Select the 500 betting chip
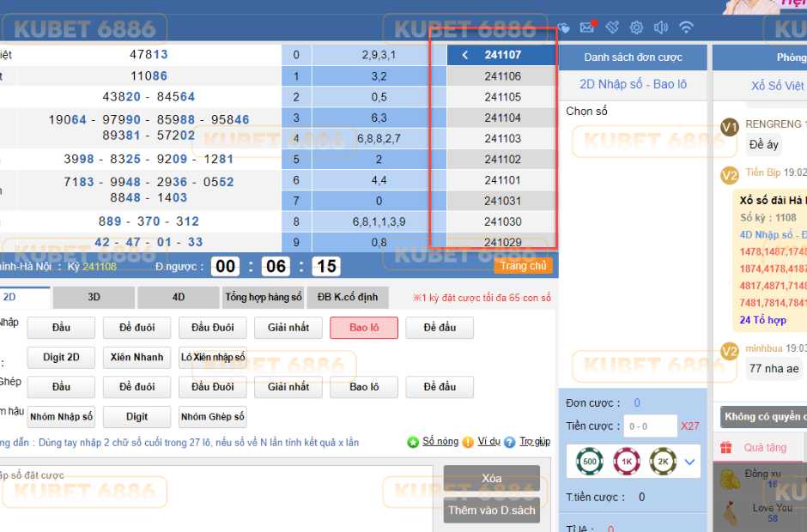This screenshot has width=807, height=532. [x=590, y=462]
